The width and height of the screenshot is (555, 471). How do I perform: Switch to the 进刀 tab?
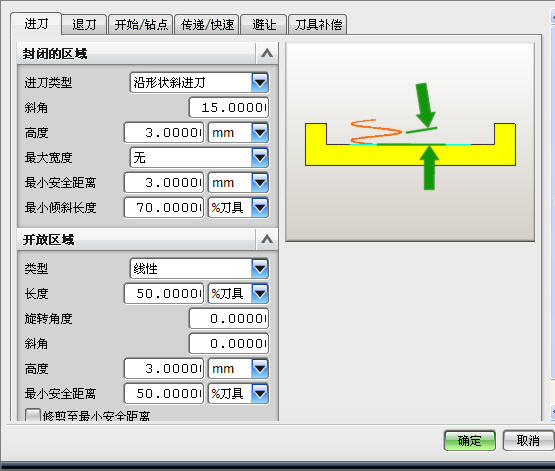pos(36,24)
